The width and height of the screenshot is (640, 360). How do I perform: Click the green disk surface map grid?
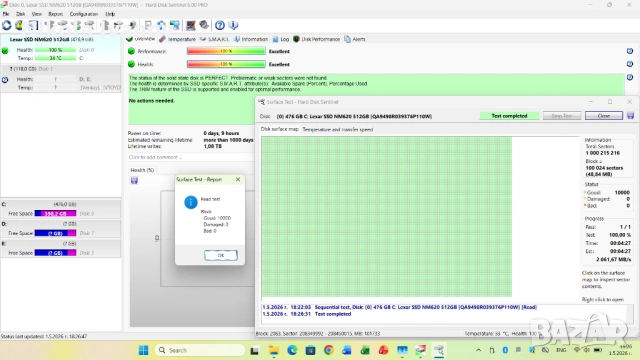[x=387, y=217]
